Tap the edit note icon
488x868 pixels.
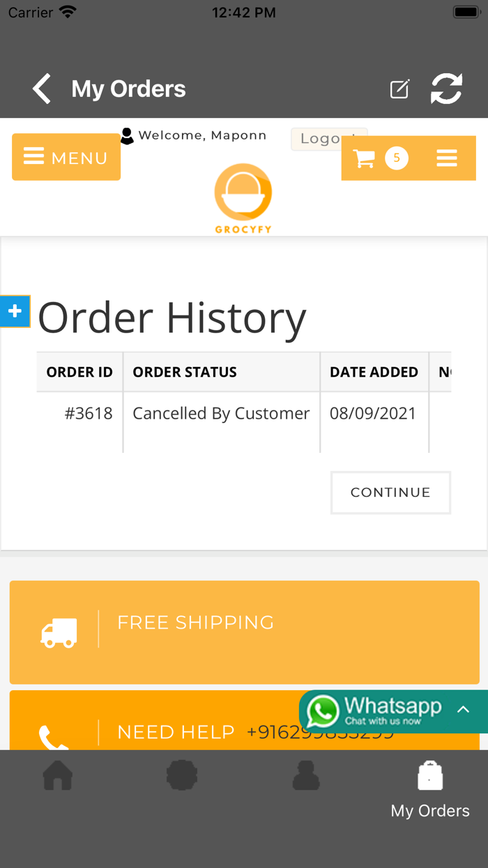[399, 89]
